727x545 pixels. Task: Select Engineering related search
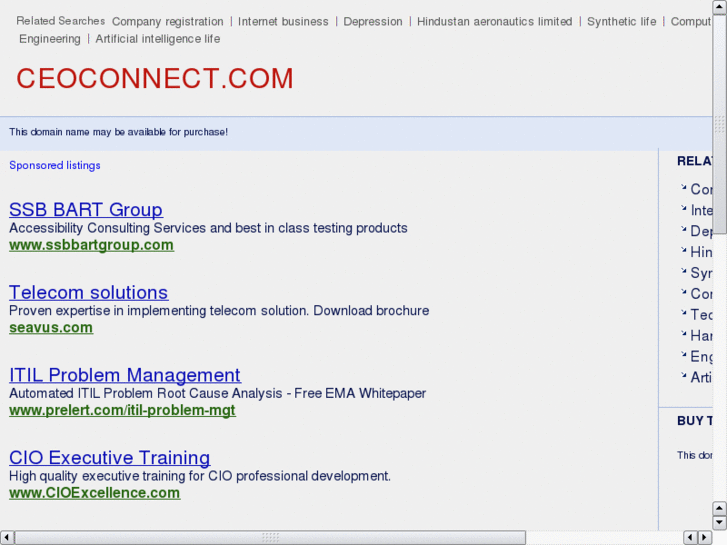tap(50, 39)
